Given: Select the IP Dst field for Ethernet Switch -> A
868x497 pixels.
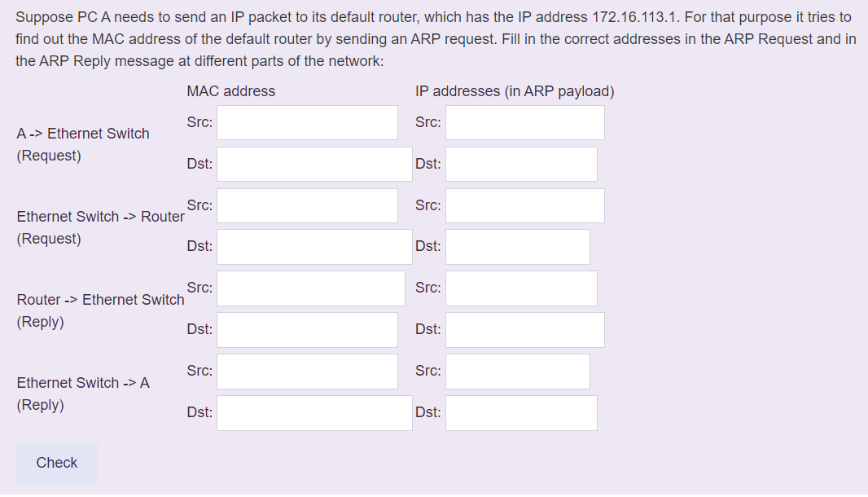Looking at the screenshot, I should (x=521, y=412).
